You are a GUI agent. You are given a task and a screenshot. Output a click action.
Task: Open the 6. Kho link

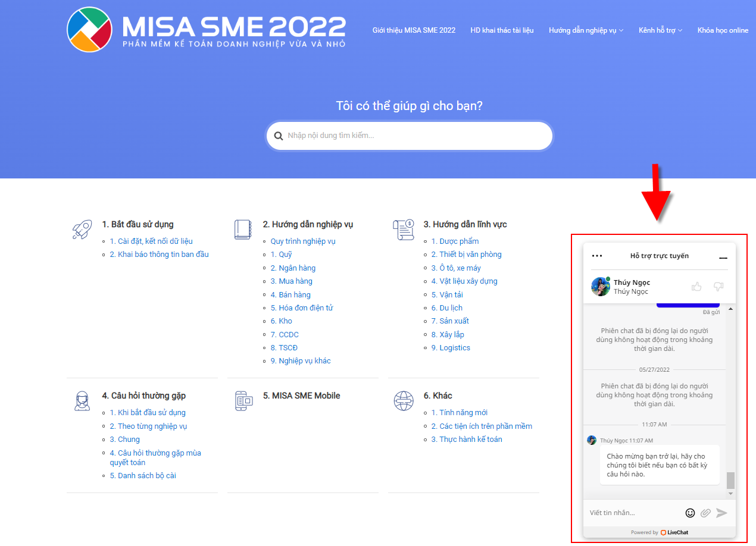coord(282,321)
